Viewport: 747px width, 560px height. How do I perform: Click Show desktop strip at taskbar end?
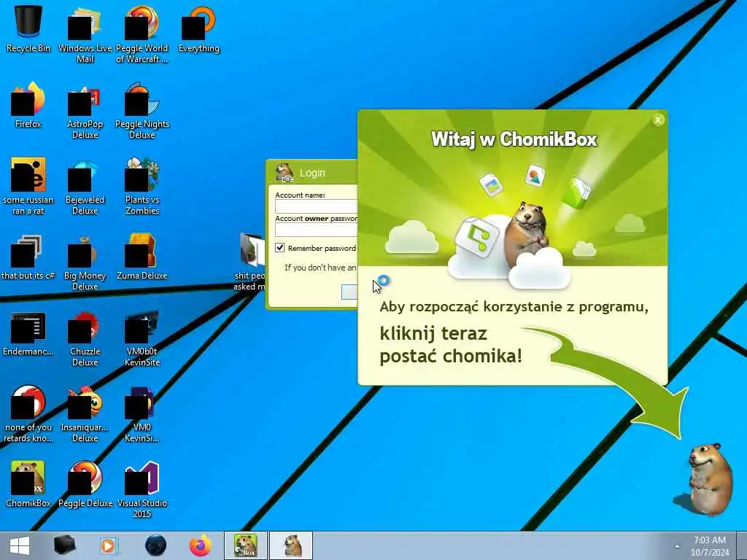click(742, 545)
